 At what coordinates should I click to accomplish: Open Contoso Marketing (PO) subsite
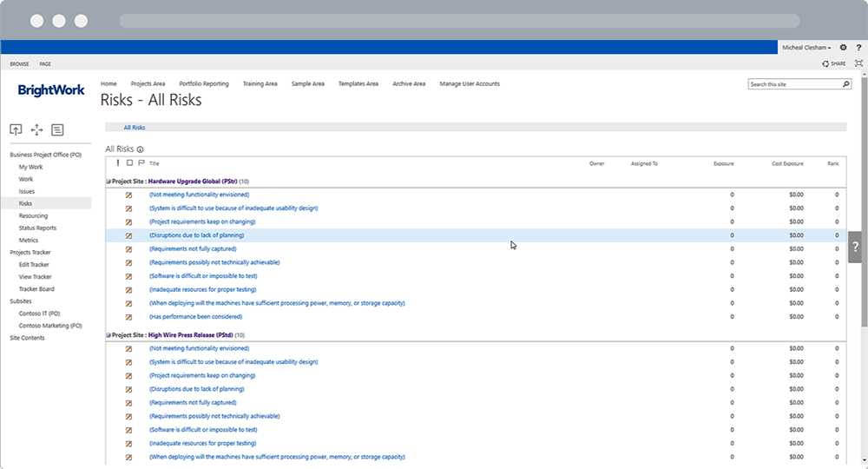coord(50,326)
